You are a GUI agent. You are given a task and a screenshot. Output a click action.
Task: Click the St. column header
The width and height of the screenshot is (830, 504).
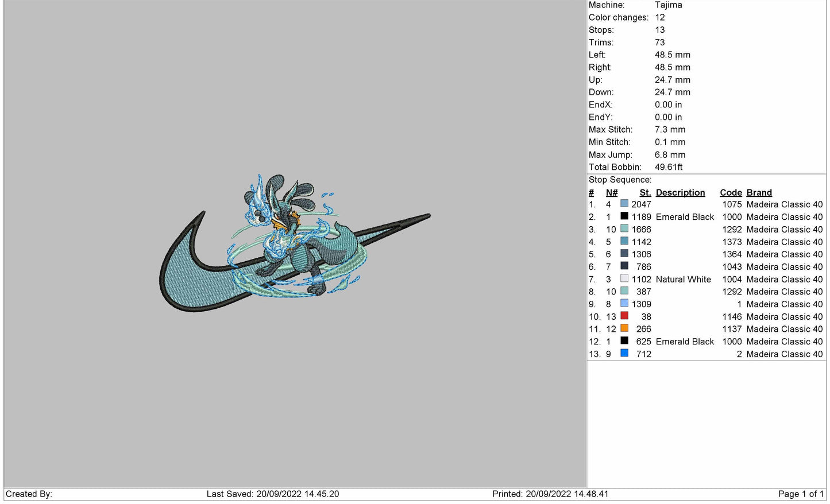click(645, 193)
